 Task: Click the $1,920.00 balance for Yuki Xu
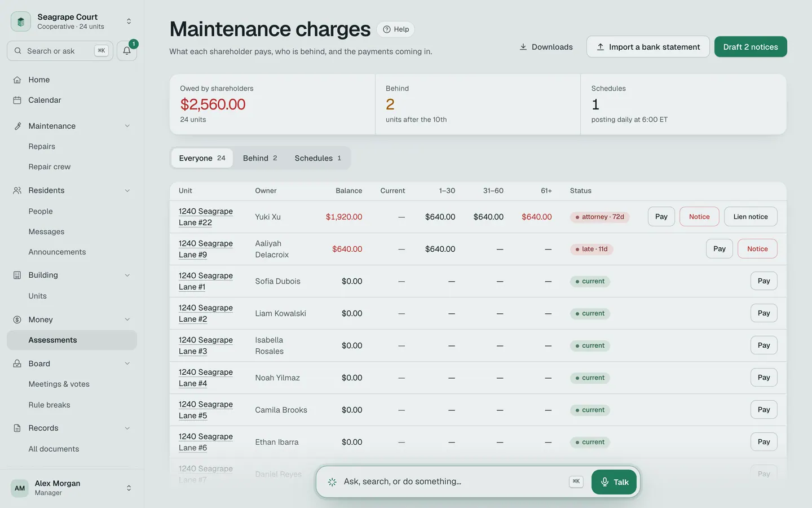[x=344, y=217]
